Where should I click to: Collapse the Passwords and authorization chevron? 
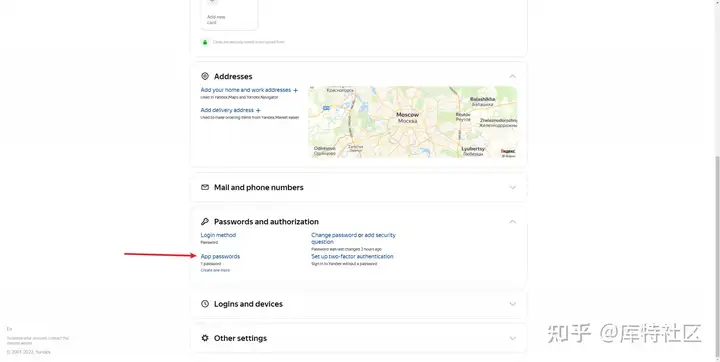click(512, 221)
